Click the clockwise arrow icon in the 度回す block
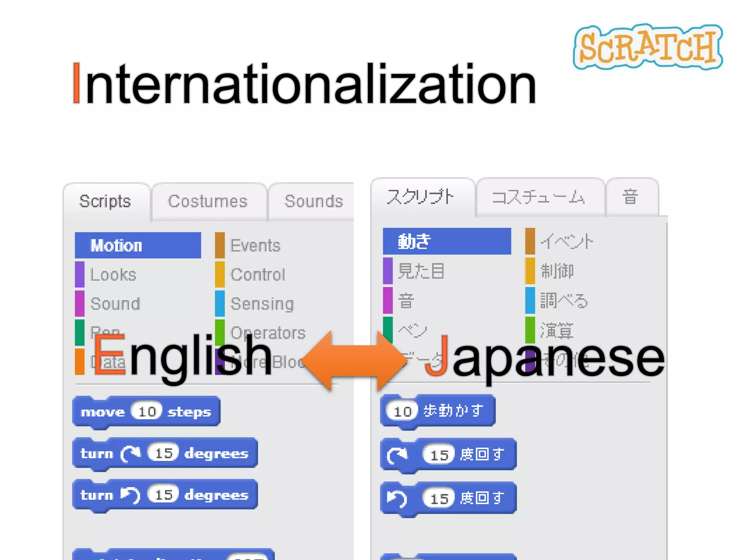The width and height of the screenshot is (747, 560). coord(397,456)
